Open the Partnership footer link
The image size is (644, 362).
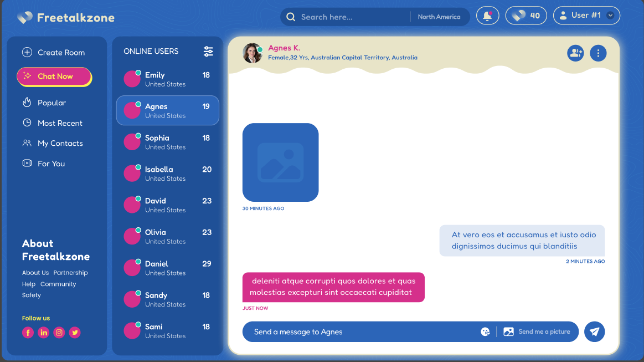[x=70, y=273]
